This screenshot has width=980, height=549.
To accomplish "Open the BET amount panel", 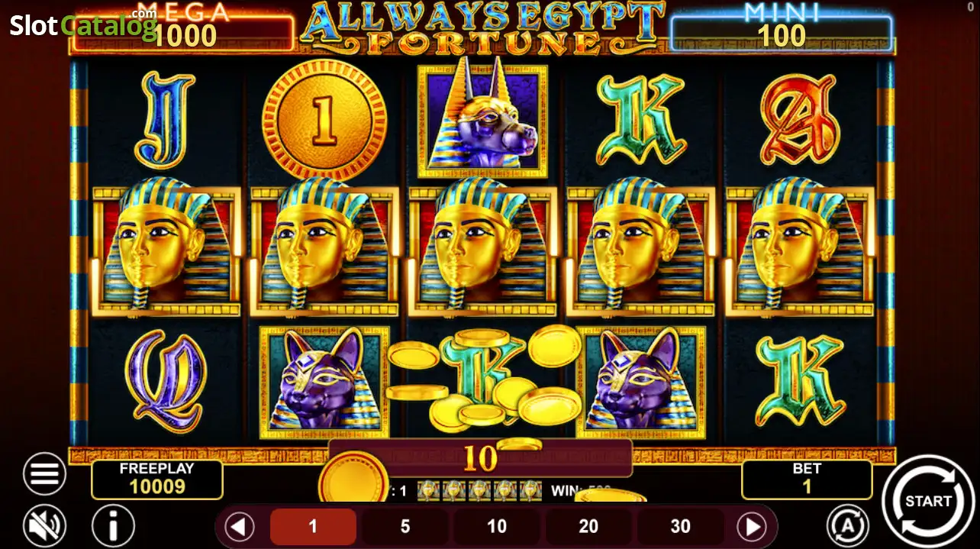I will [807, 480].
